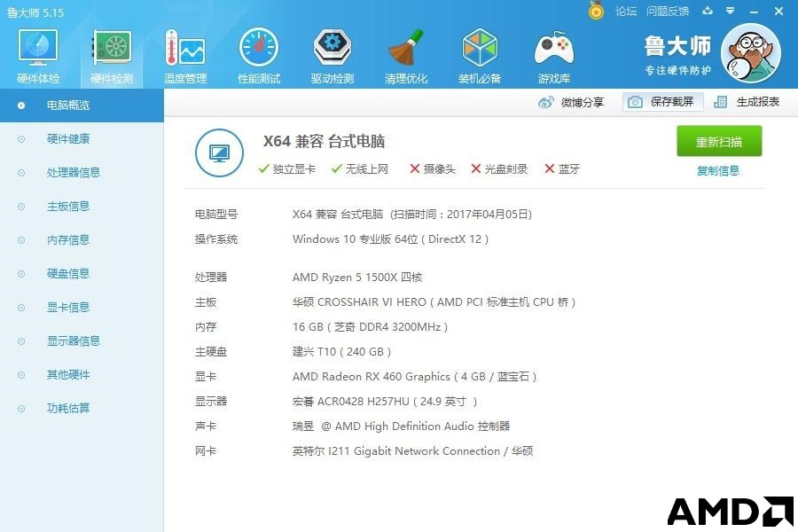This screenshot has width=798, height=532.
Task: Click AMD Ryzen 5 1500X 四核 processor value
Action: [x=357, y=277]
